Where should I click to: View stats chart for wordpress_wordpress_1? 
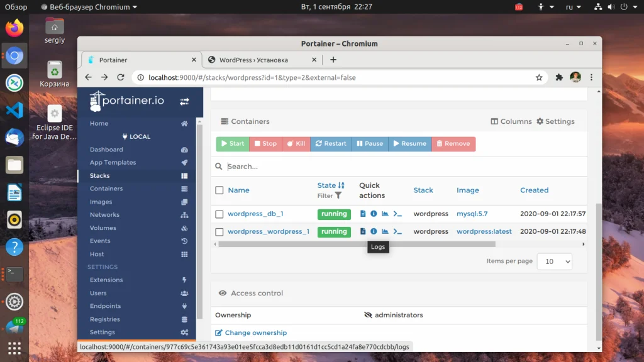pos(385,231)
